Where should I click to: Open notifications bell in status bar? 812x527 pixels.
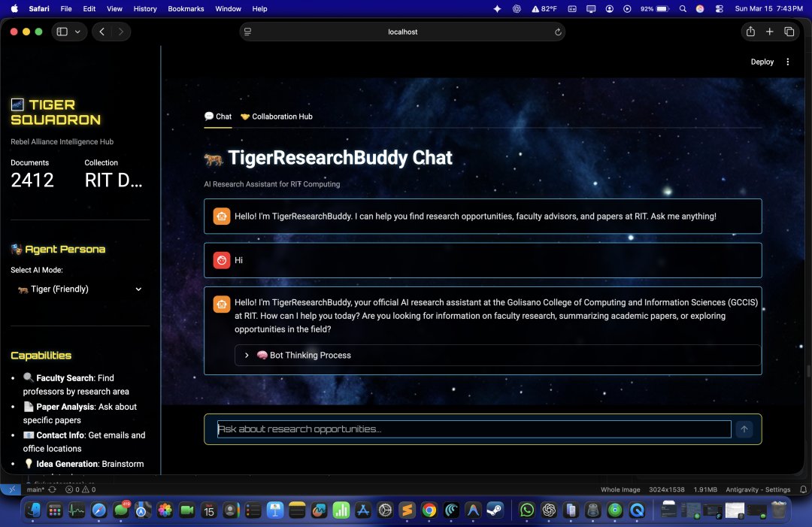point(803,489)
